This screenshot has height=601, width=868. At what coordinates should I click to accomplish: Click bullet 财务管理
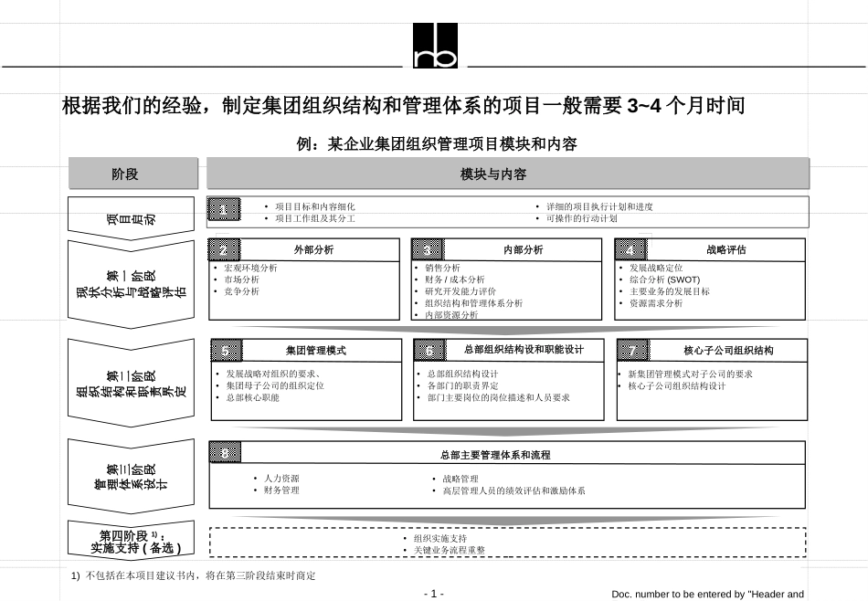(281, 490)
